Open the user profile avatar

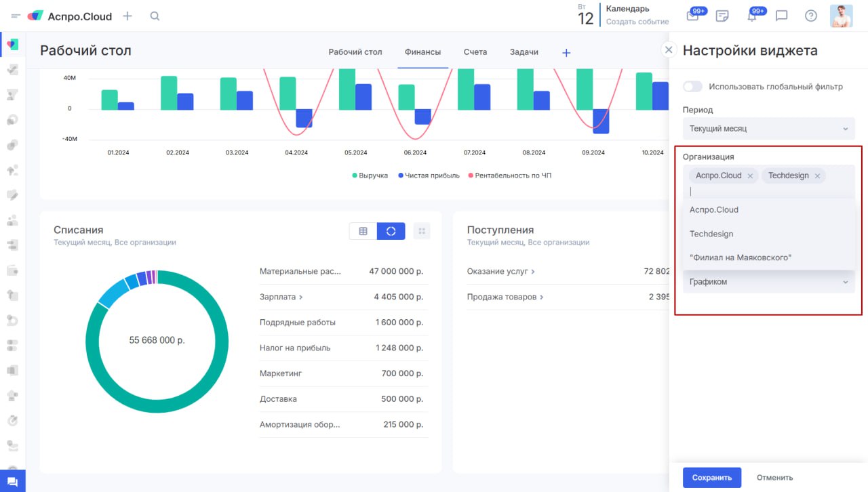pos(842,16)
